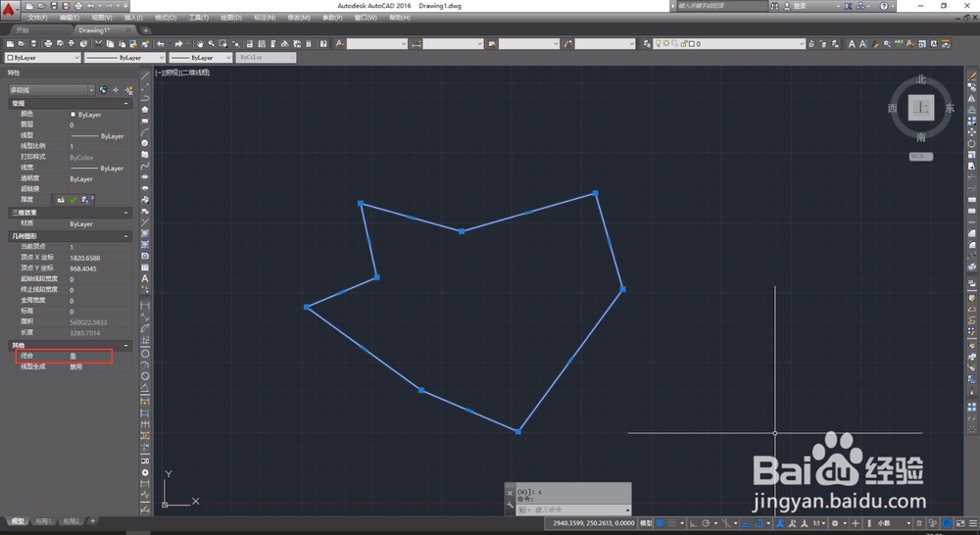Click the spell check ABC icon
Image resolution: width=980 pixels, height=535 pixels.
(899, 44)
